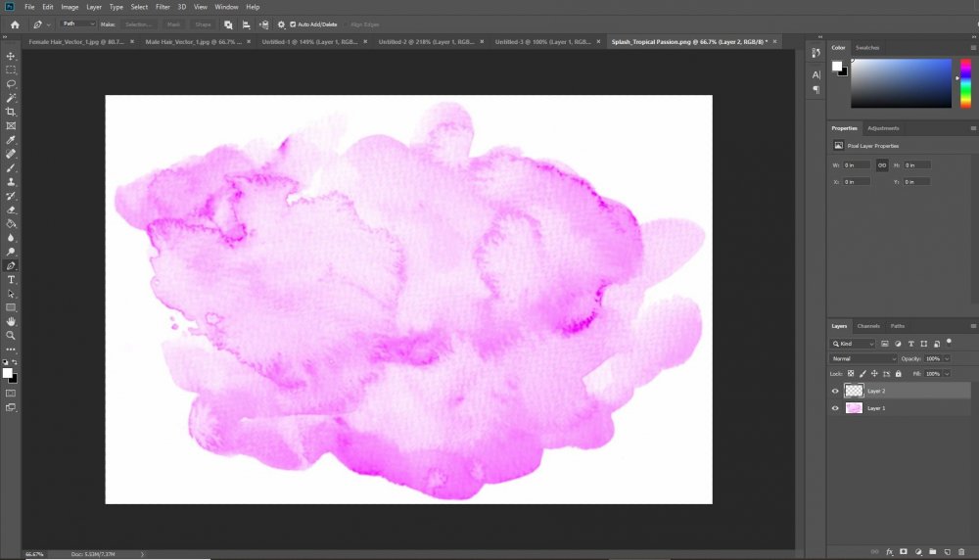The image size is (979, 560).
Task: Click the foreground color swatch in toolbar
Action: coord(8,373)
